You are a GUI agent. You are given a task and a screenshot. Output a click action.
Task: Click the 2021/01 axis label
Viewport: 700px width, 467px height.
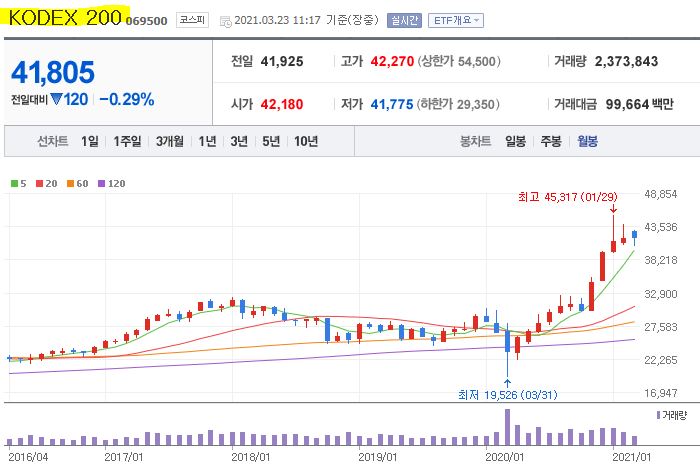click(x=632, y=457)
